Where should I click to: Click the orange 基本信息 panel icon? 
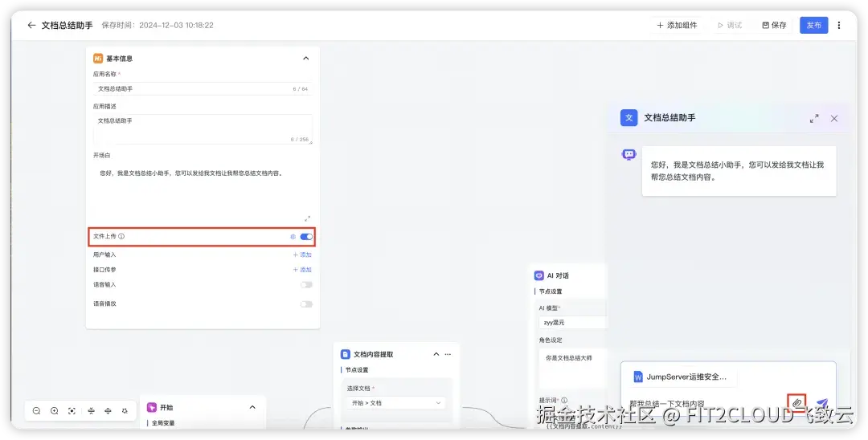[98, 59]
